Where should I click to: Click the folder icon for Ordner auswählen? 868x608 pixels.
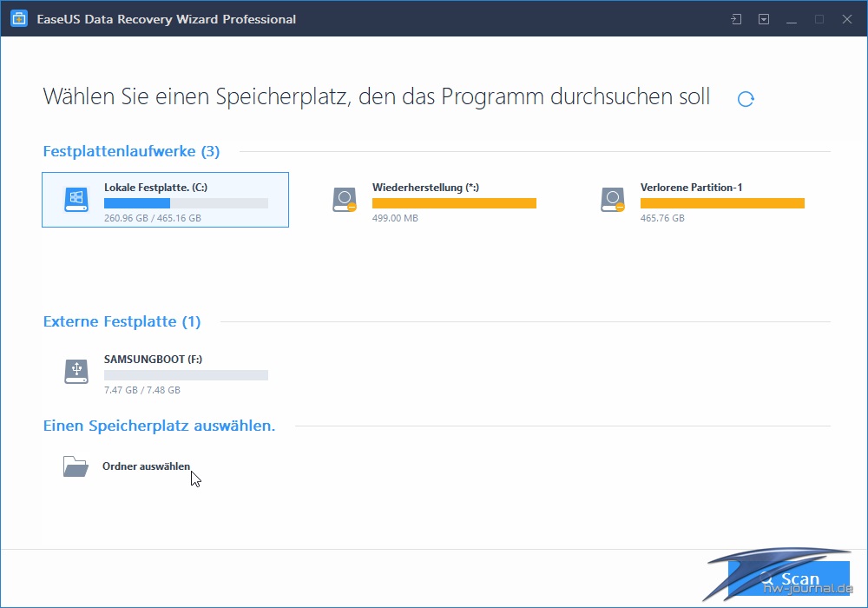[76, 466]
